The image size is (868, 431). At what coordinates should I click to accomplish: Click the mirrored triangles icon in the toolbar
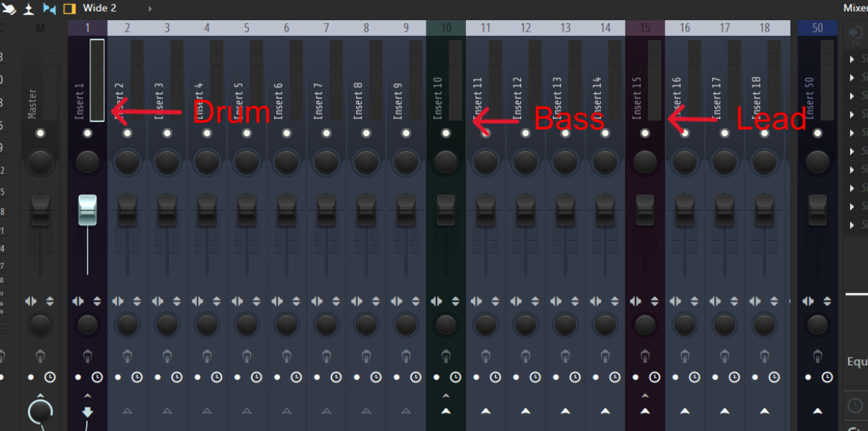point(48,8)
